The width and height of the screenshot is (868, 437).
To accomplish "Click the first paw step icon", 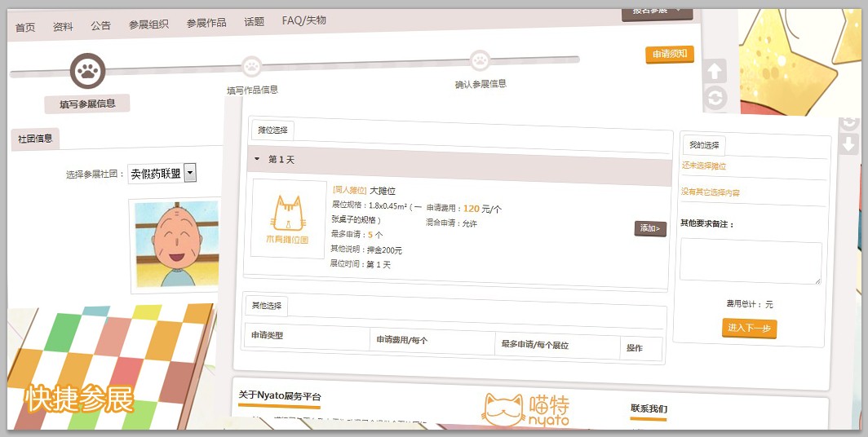I will point(87,71).
